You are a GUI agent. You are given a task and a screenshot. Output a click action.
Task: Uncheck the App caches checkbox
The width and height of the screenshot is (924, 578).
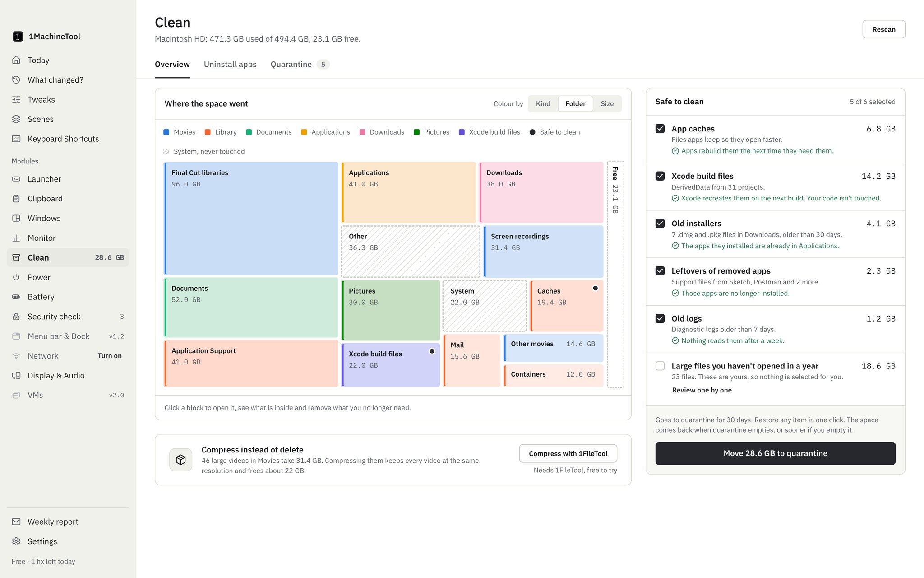(660, 129)
